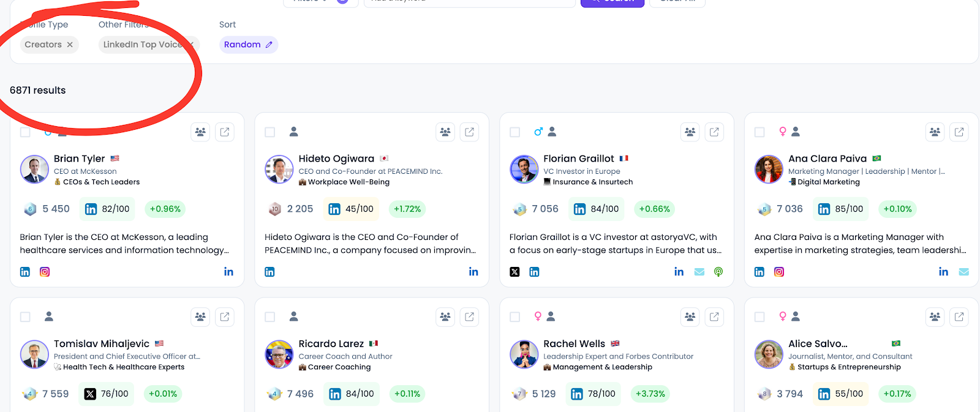Image resolution: width=980 pixels, height=412 pixels.
Task: Tick the Ana Clara Paiva checkbox
Action: [759, 132]
